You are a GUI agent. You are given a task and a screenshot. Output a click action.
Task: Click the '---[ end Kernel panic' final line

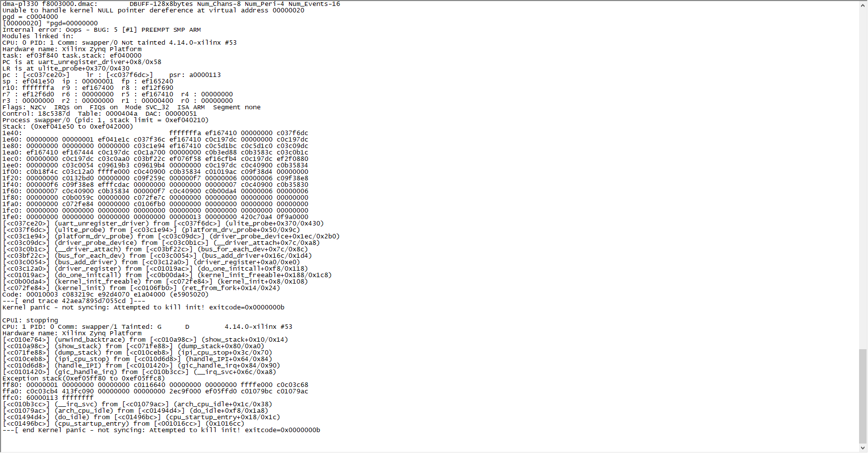tap(161, 430)
